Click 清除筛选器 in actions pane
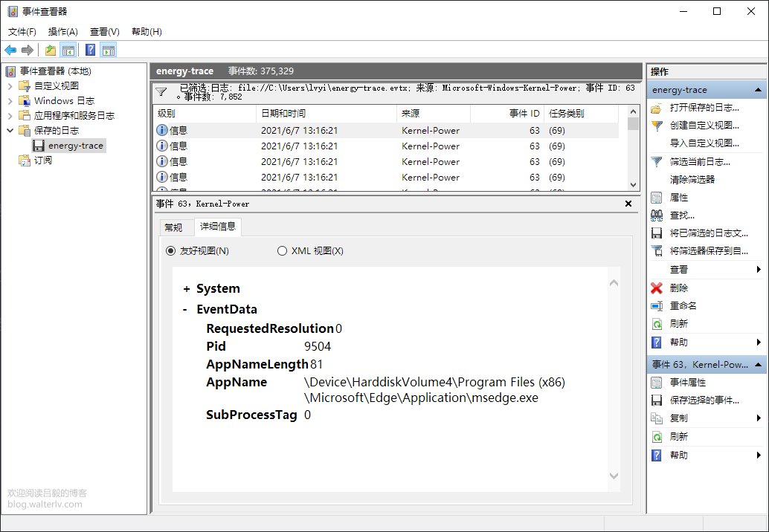This screenshot has width=769, height=532. pos(692,179)
